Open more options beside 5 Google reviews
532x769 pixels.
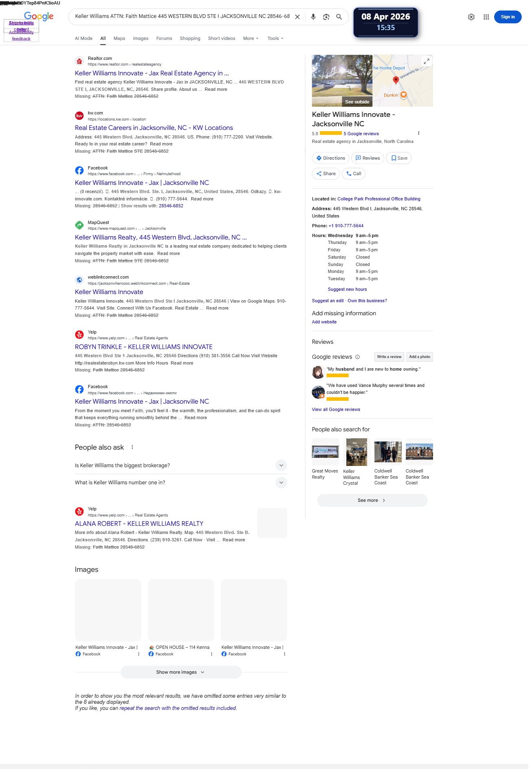point(418,133)
